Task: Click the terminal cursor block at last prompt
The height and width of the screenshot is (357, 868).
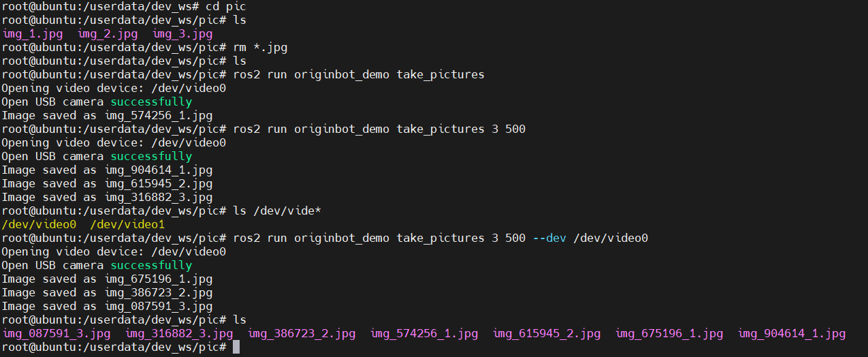Action: (x=236, y=347)
